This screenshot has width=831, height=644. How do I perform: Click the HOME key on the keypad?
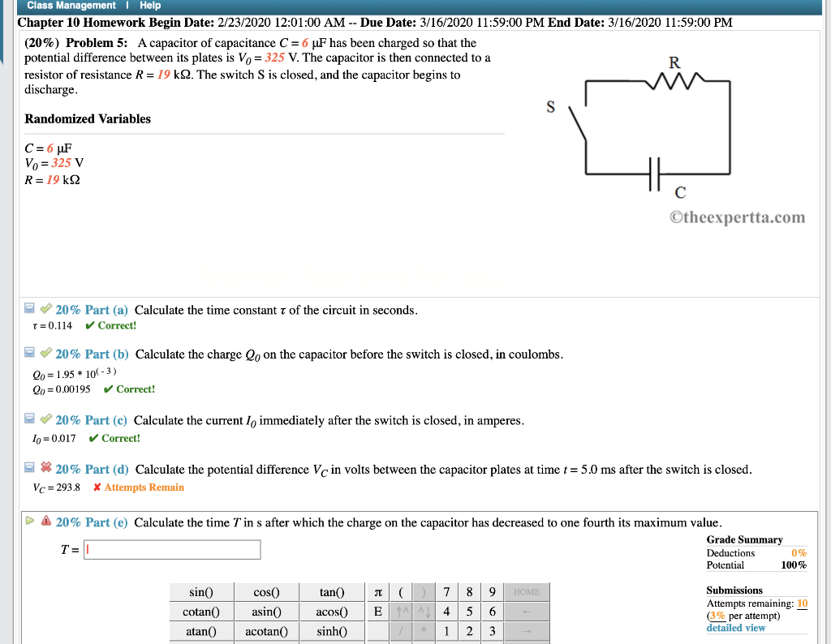527,592
